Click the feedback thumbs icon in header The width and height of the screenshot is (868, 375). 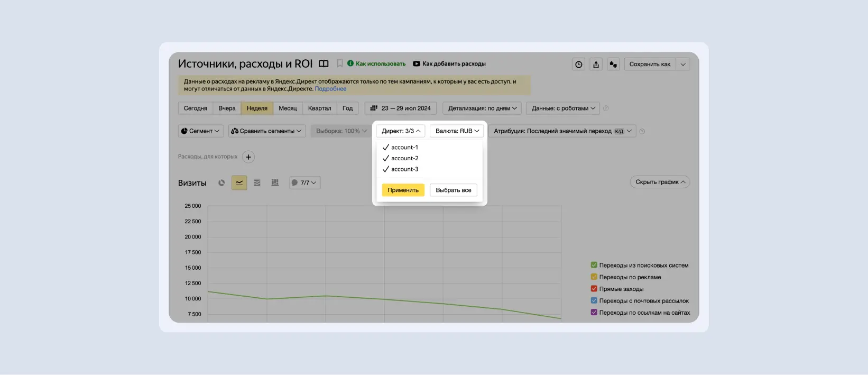(x=613, y=65)
